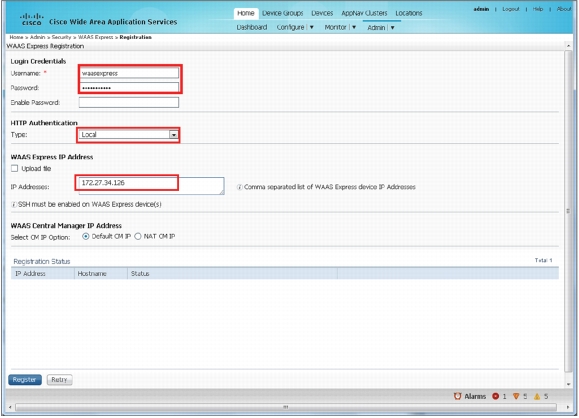
Task: Click the Cisco logo
Action: click(31, 19)
